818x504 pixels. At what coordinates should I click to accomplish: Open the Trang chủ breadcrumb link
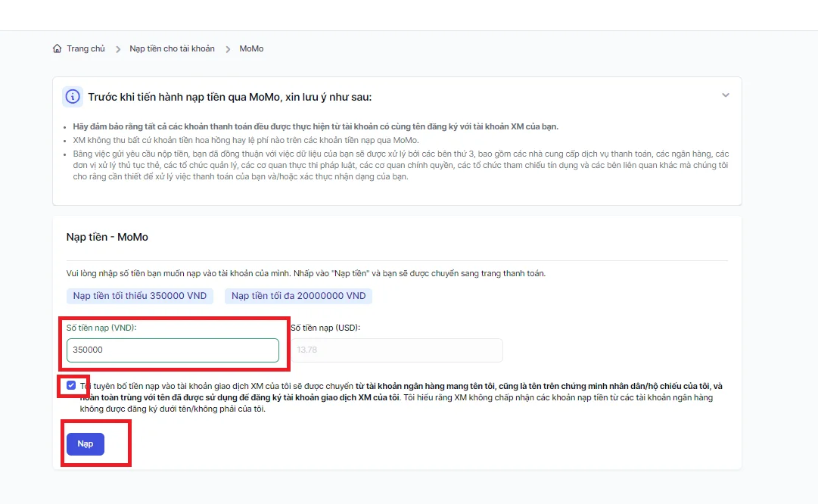(86, 48)
